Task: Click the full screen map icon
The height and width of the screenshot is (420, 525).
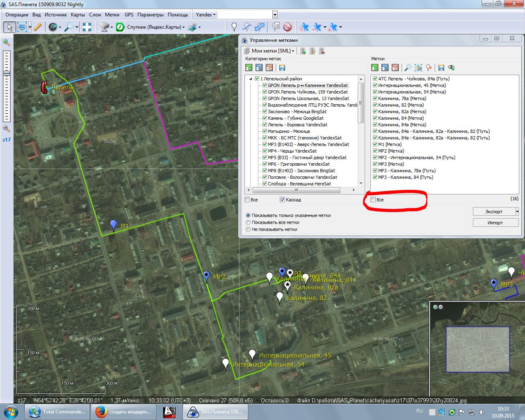Action: click(x=87, y=27)
